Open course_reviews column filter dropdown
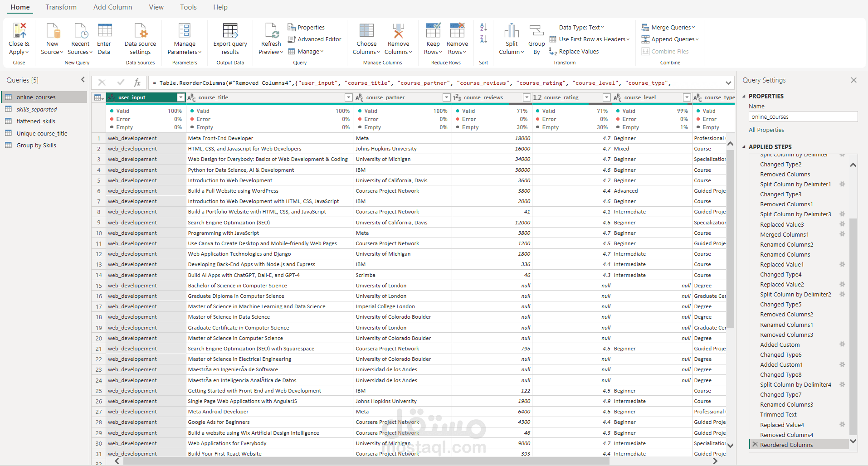 [x=527, y=97]
